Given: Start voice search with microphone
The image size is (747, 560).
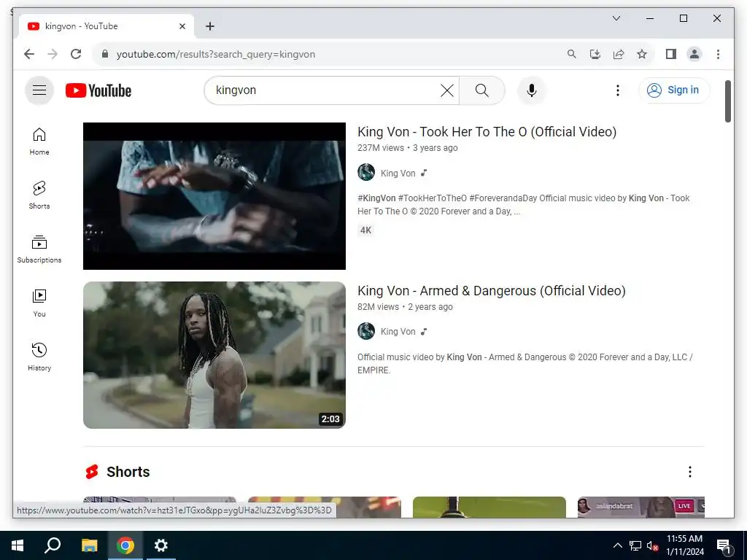Looking at the screenshot, I should pos(532,90).
